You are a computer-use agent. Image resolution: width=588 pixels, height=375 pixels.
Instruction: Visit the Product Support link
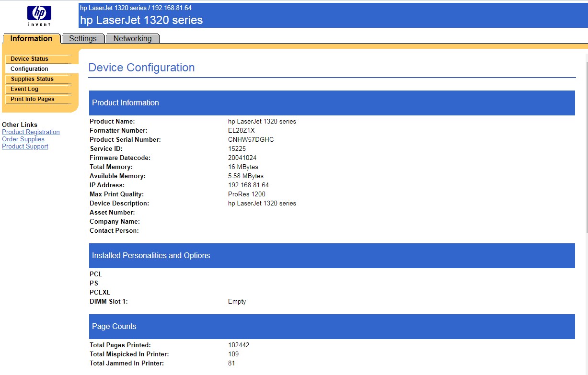(x=25, y=147)
